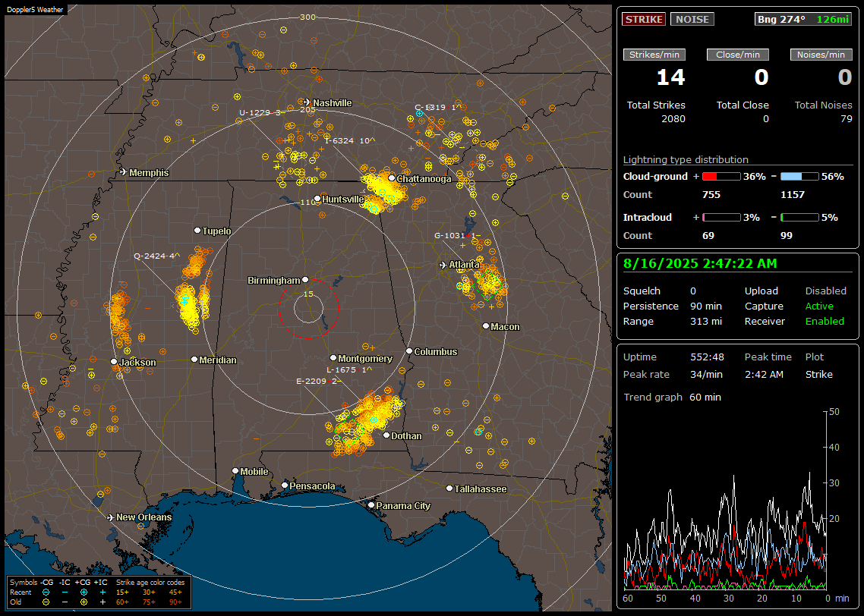
Task: Click the Receiver Enabled status
Action: click(x=825, y=322)
